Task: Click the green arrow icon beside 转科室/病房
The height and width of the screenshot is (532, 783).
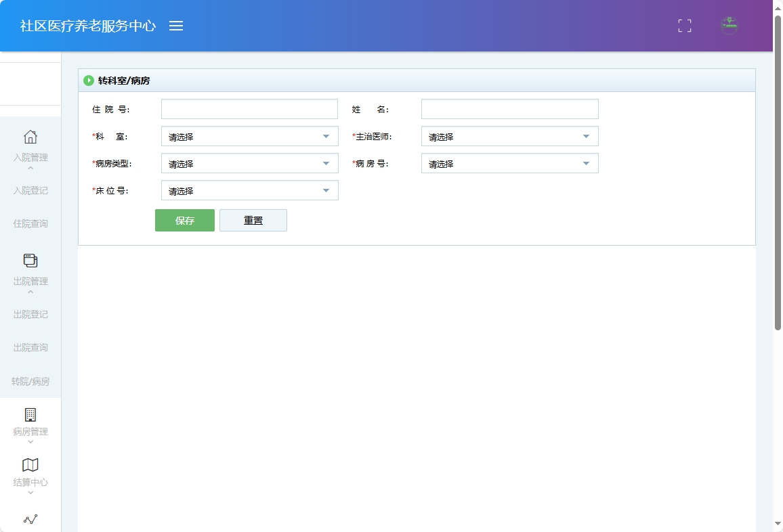Action: [89, 80]
